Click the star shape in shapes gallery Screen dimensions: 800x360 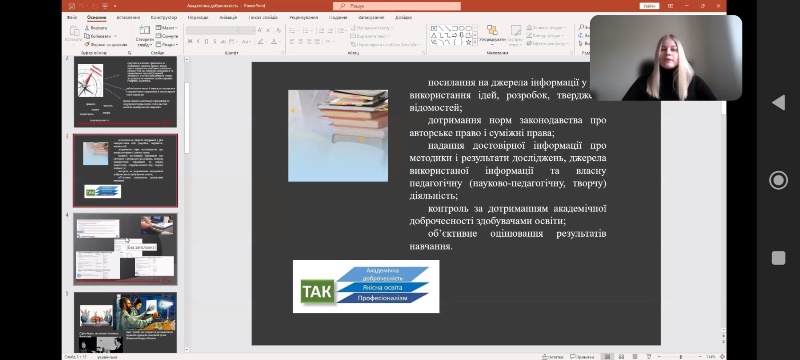[x=468, y=42]
